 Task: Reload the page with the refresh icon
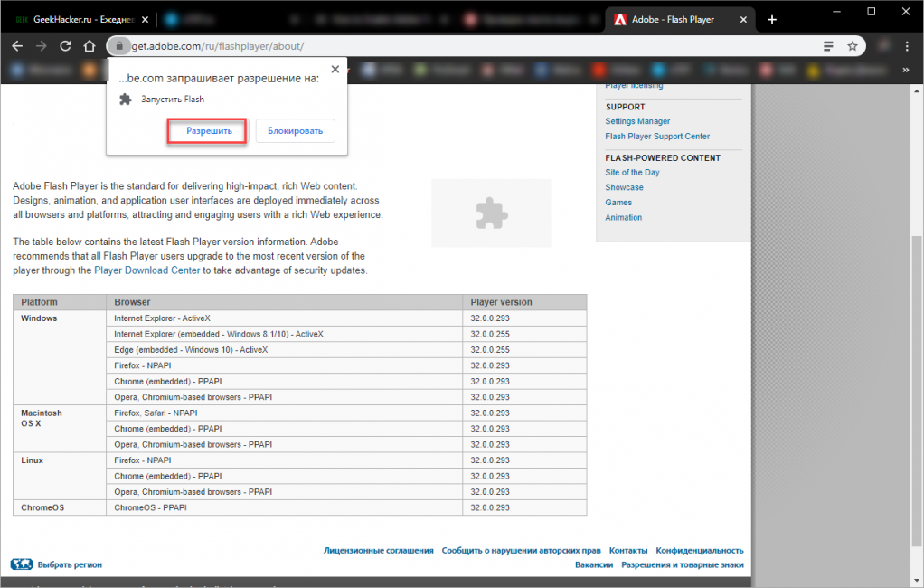65,45
